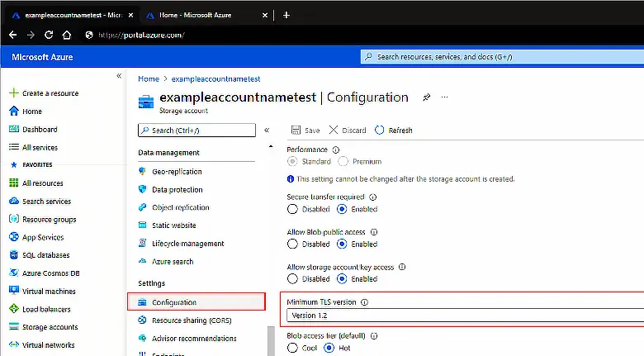Screen dimensions: 644x356
Task: Click info icon next to Secure transfer required
Action: pyautogui.click(x=373, y=197)
